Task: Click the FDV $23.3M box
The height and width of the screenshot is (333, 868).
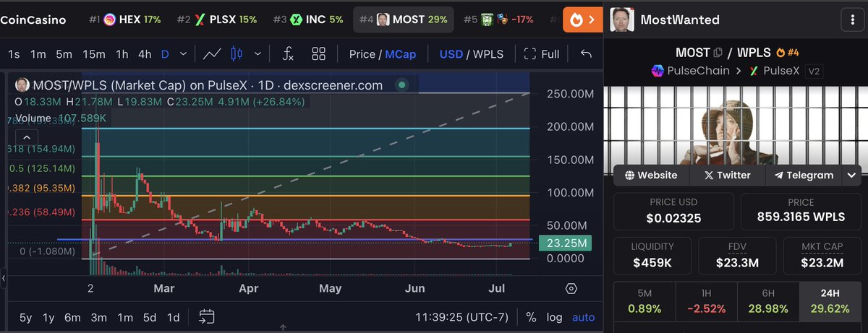Action: tap(736, 255)
